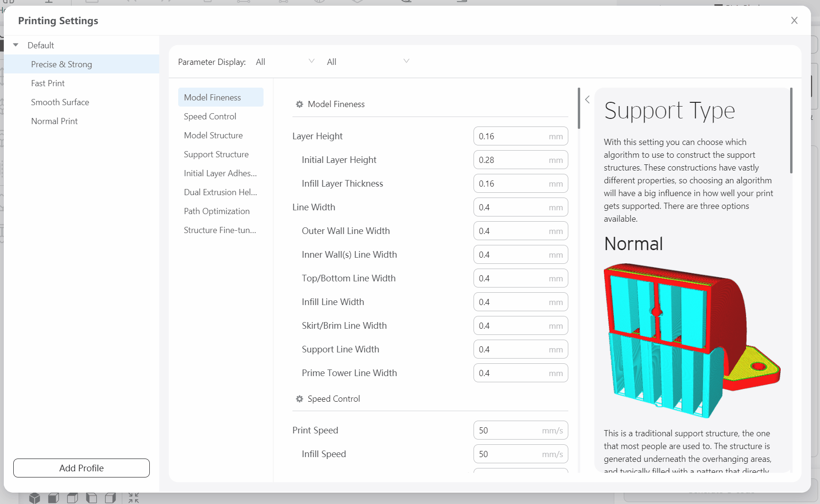Open the Model Fineness category

point(221,97)
